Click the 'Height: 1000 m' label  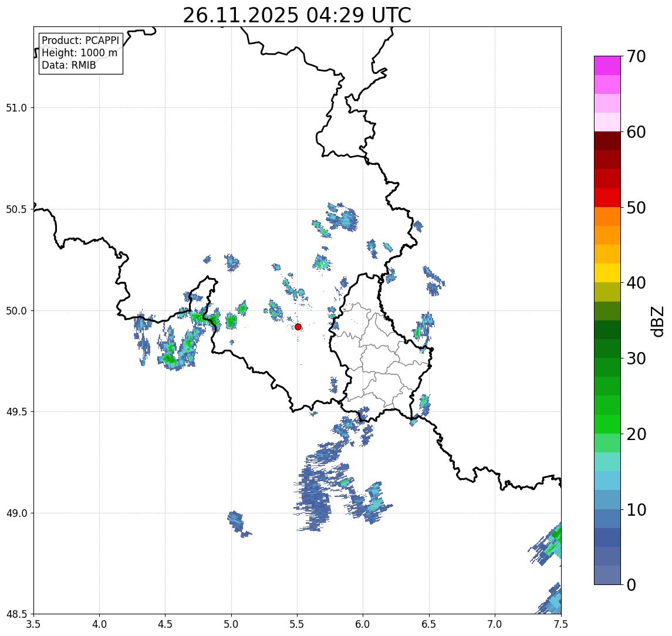point(79,53)
